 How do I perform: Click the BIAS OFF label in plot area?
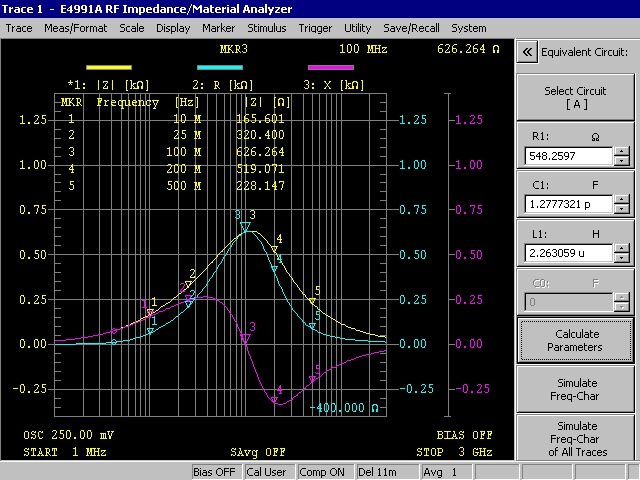coord(464,435)
